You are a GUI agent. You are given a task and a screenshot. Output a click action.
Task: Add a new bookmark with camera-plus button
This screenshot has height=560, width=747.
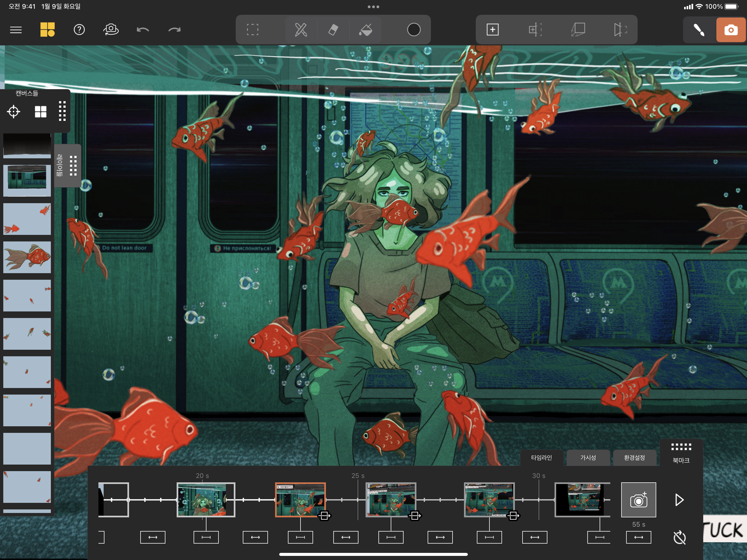pyautogui.click(x=639, y=500)
